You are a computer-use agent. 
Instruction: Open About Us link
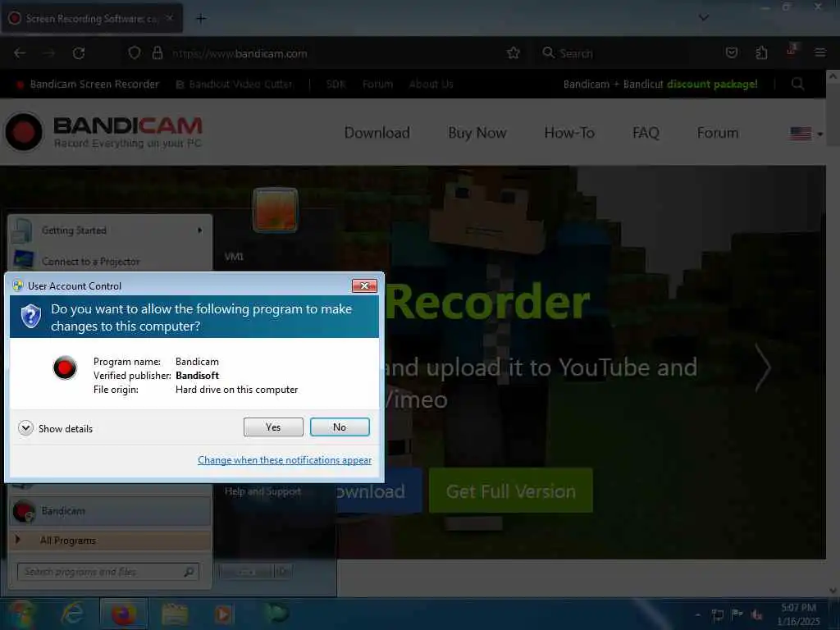click(431, 84)
